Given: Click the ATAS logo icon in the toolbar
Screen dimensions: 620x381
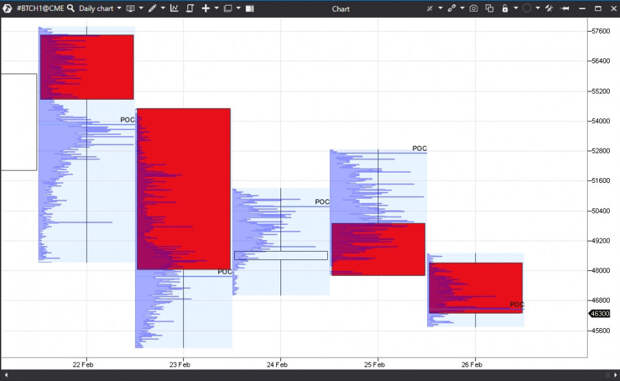Looking at the screenshot, I should click(7, 8).
